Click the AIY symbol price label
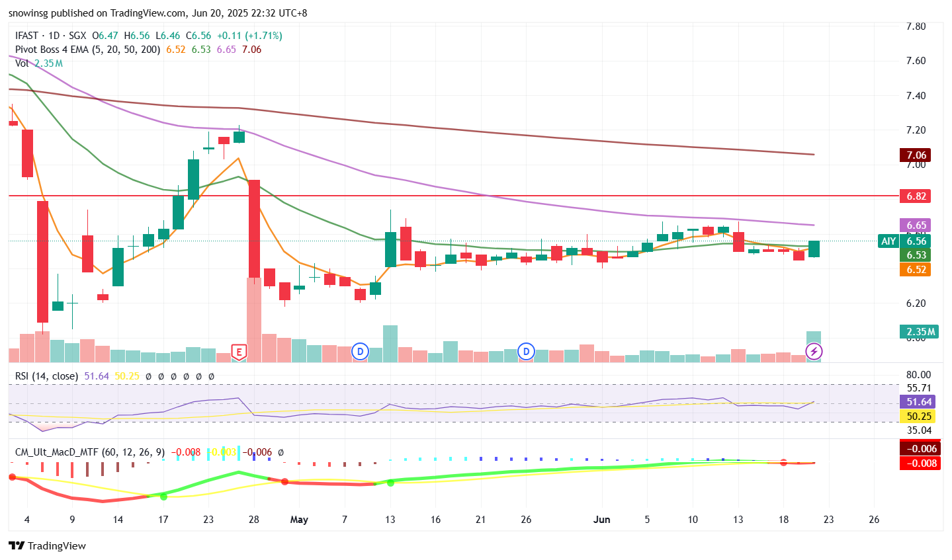952x560 pixels. click(888, 241)
